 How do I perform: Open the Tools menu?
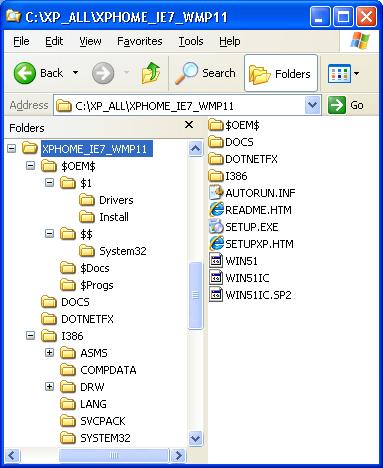(x=191, y=41)
